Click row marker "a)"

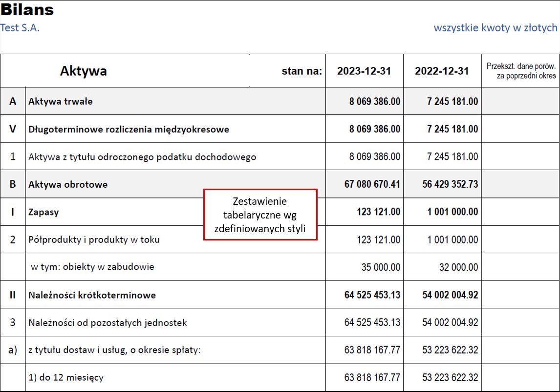(13, 350)
